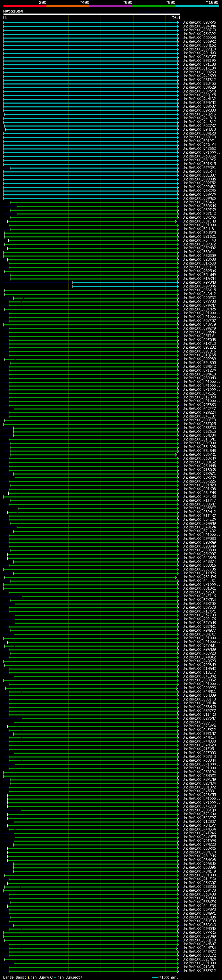Select hit UniRef100_Q7VVU3
222x980 pixels.
[199, 302]
